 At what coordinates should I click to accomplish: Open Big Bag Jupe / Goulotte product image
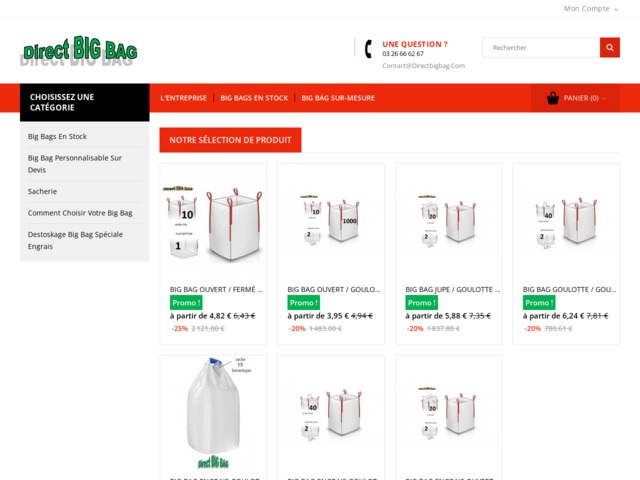tap(448, 220)
